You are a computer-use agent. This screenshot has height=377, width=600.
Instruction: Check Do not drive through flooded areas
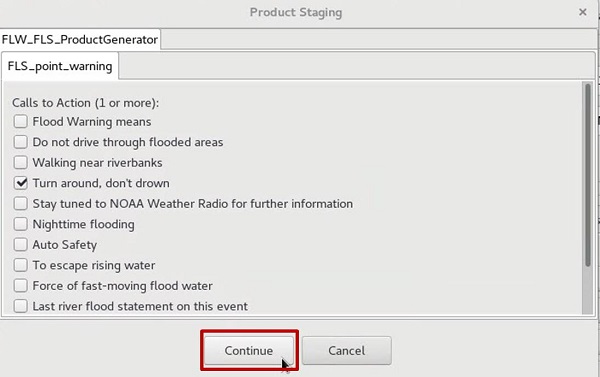[21, 142]
